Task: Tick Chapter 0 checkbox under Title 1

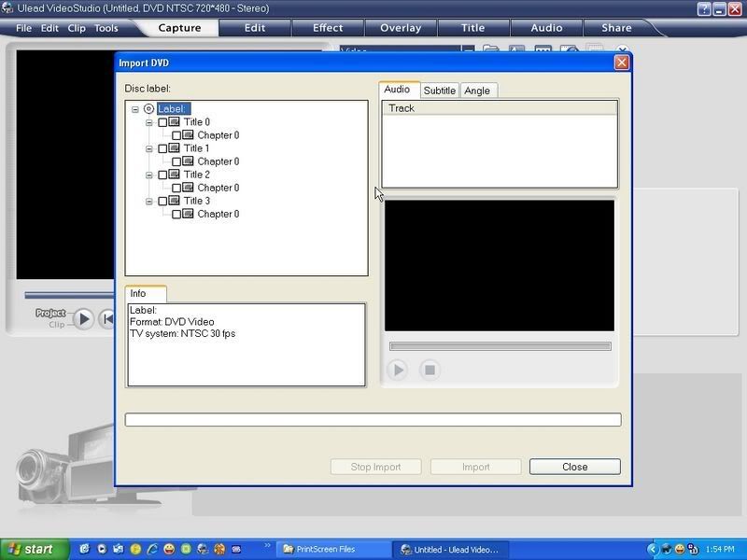Action: tap(176, 161)
